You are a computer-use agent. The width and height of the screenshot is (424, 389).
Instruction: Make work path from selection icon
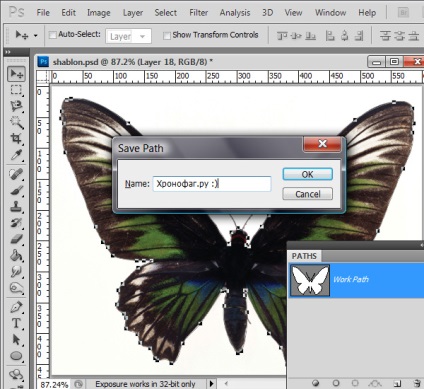click(376, 383)
